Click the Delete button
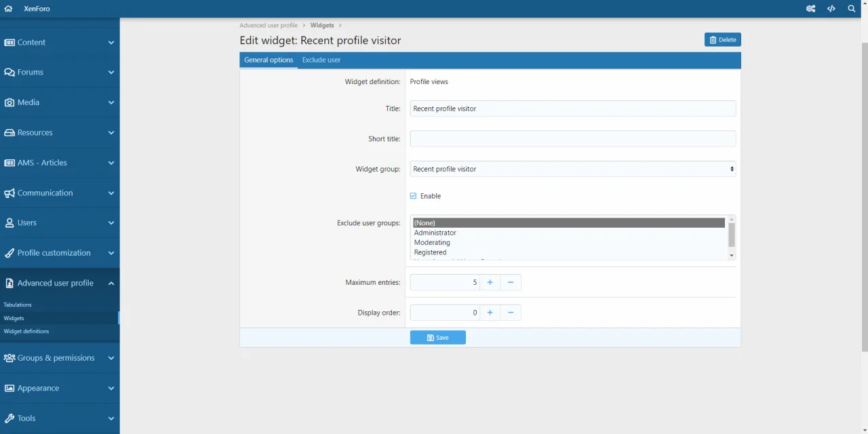 (722, 40)
